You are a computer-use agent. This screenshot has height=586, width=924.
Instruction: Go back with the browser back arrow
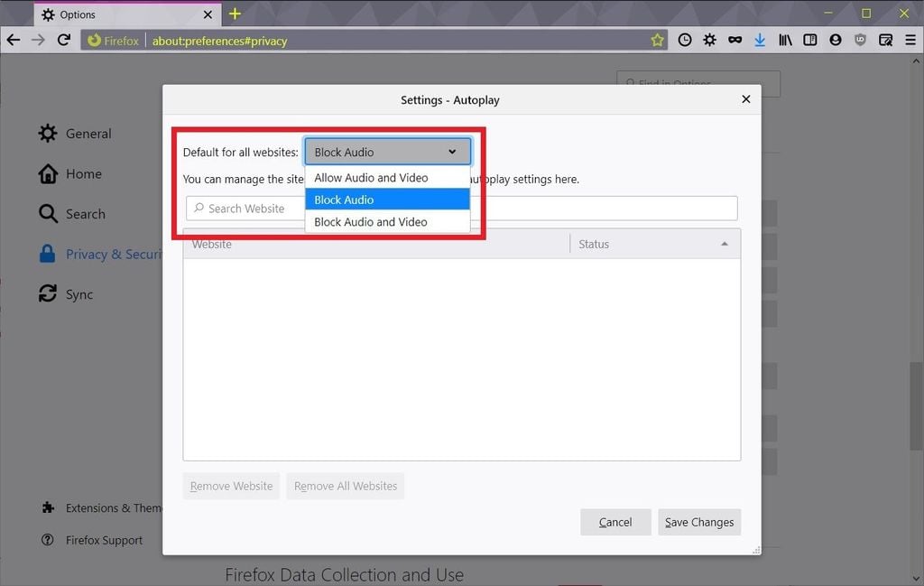(13, 40)
